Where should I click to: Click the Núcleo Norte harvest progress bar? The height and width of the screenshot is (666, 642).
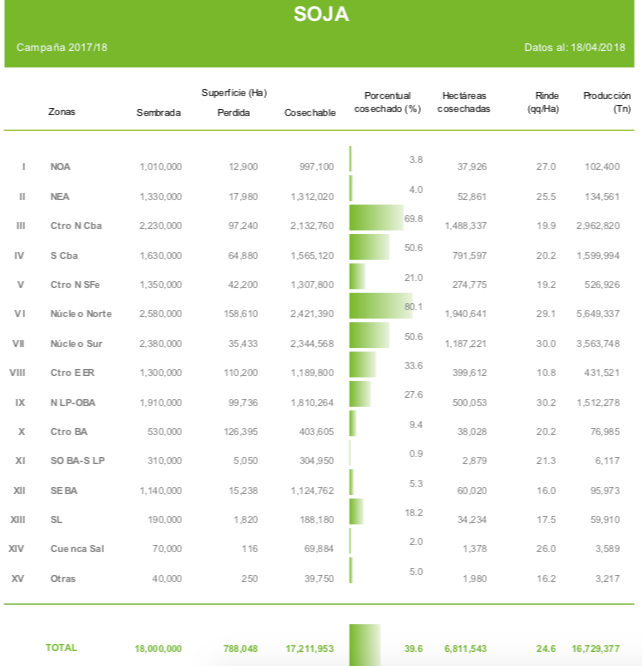coord(380,307)
